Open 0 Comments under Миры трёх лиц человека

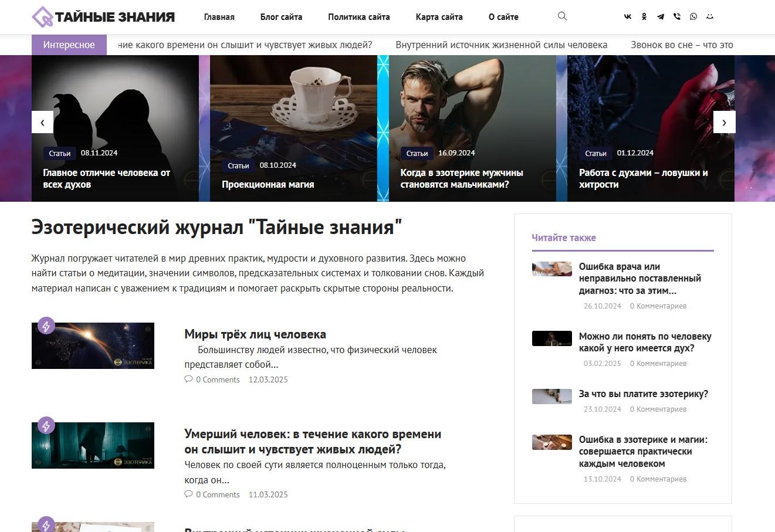pyautogui.click(x=218, y=379)
